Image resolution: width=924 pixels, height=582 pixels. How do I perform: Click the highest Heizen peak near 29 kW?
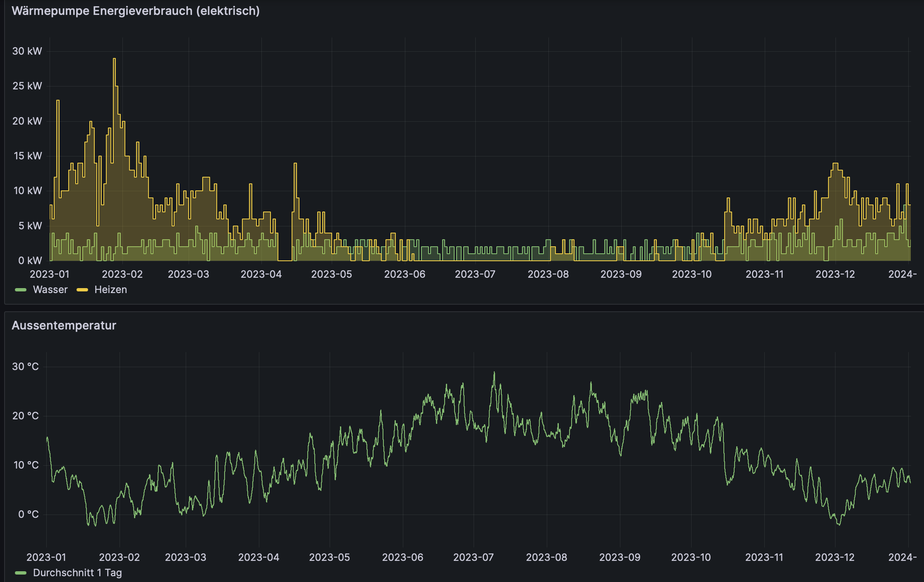click(x=114, y=59)
